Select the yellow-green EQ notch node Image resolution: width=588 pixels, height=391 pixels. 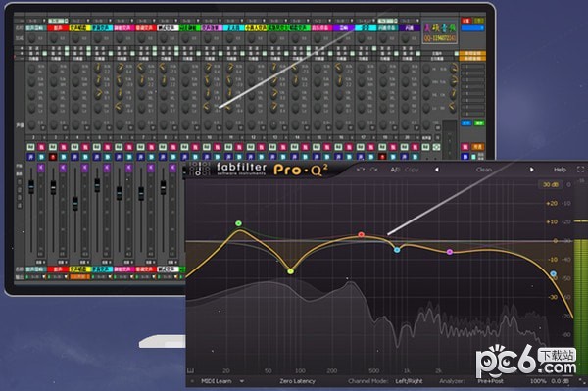[291, 271]
